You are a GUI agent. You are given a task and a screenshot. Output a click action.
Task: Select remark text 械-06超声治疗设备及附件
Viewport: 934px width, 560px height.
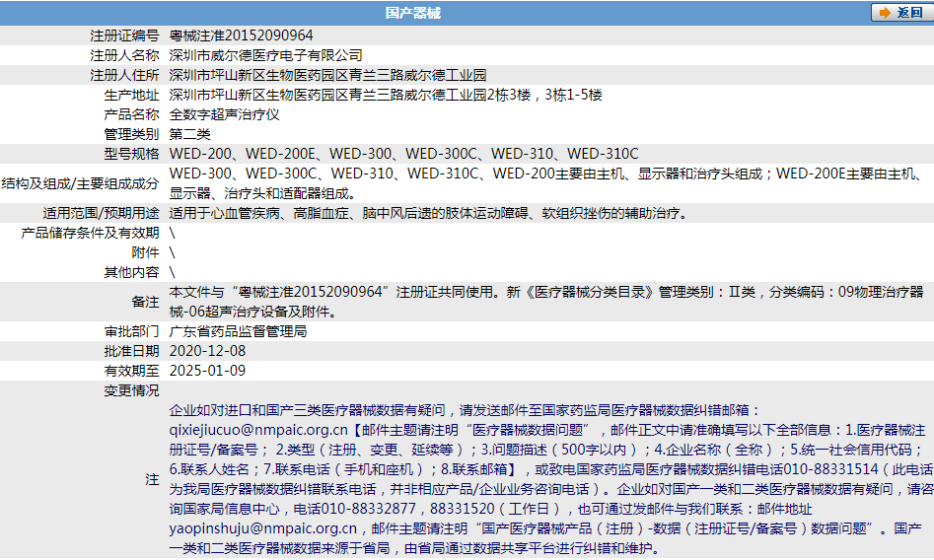pos(251,312)
